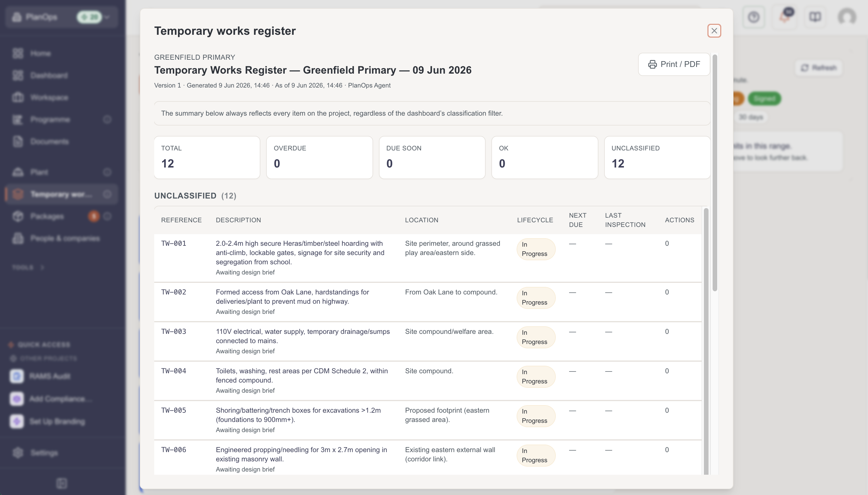Click the TW-001 reference cell
This screenshot has height=495, width=868.
pyautogui.click(x=174, y=243)
